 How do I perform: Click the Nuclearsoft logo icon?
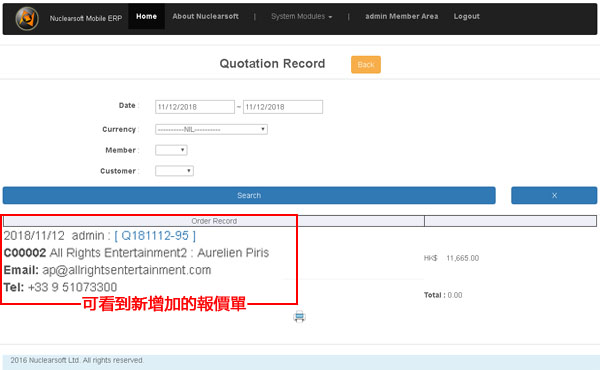(27, 18)
